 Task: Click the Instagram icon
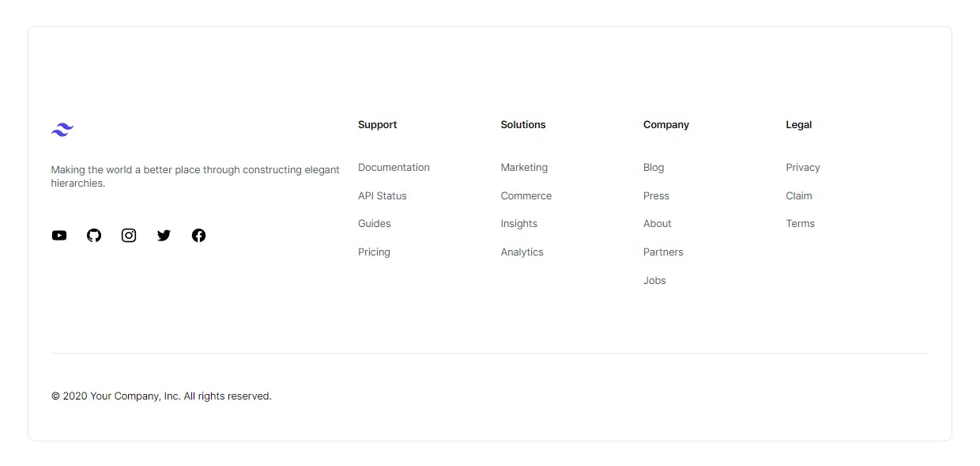click(x=129, y=235)
